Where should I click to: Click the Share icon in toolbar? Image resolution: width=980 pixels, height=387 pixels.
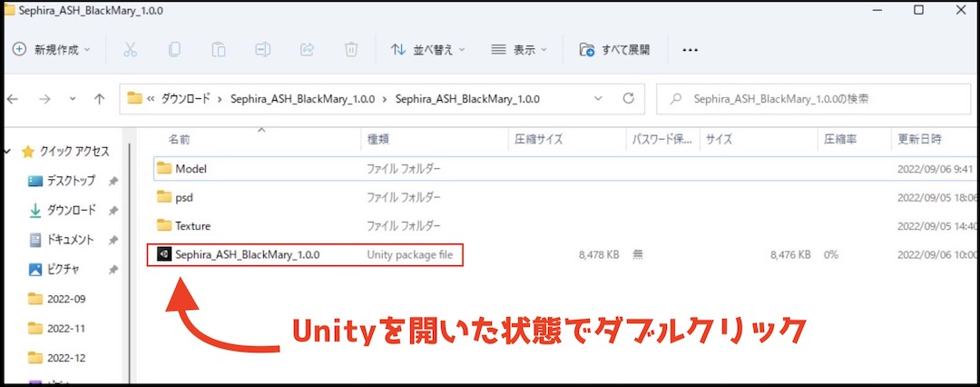point(307,49)
